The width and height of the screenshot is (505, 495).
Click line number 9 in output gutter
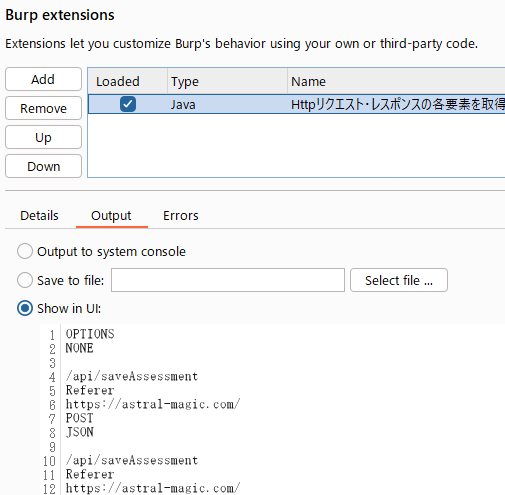(x=52, y=447)
